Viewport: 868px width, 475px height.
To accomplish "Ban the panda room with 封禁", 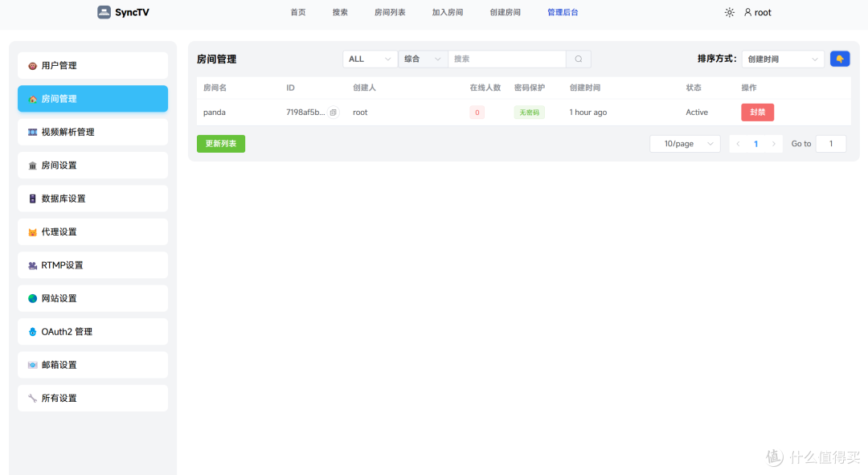I will pos(757,113).
